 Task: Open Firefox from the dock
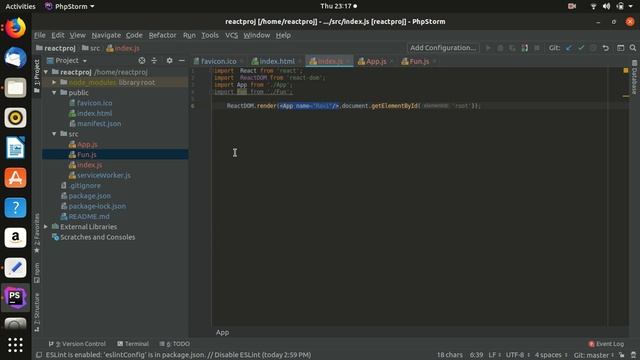(x=16, y=28)
